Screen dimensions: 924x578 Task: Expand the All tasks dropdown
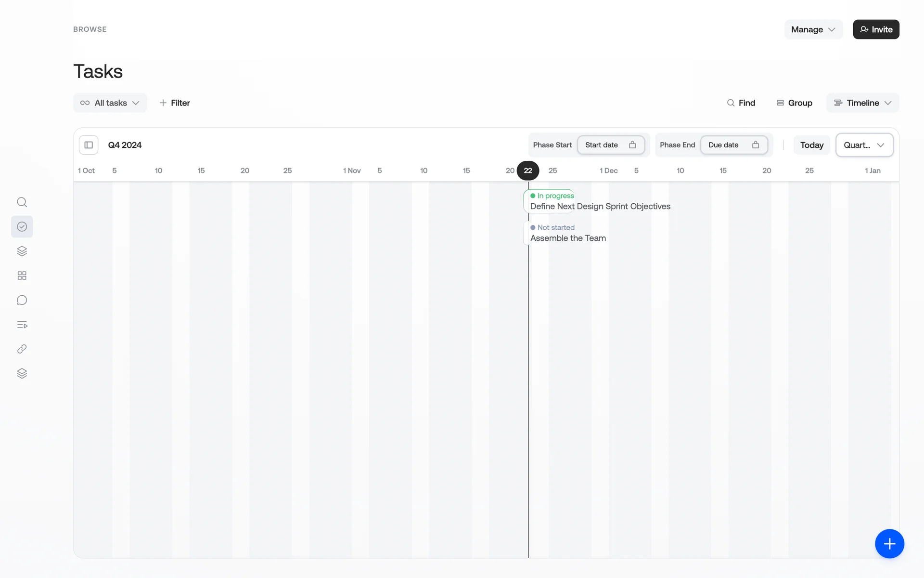tap(110, 103)
